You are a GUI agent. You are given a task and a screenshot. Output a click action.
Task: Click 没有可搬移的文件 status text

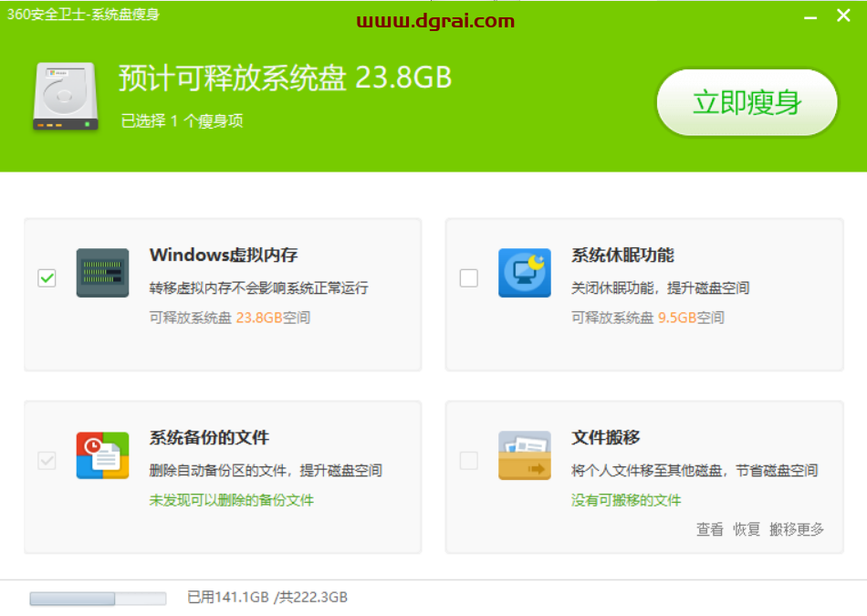626,500
